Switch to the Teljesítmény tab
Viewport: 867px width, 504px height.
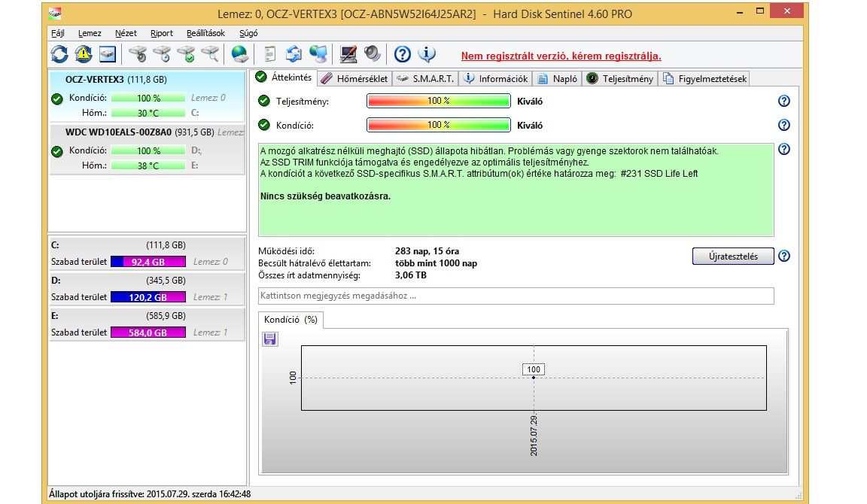[620, 78]
